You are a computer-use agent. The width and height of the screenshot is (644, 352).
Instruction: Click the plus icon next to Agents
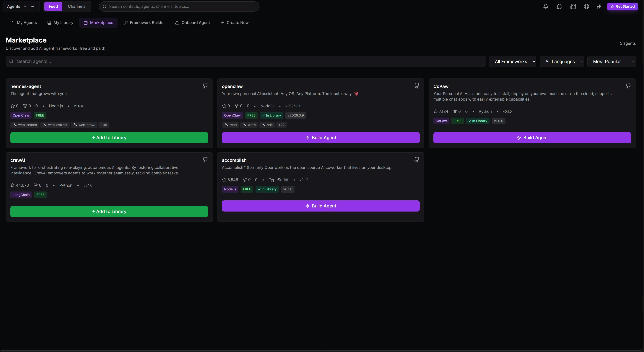33,6
